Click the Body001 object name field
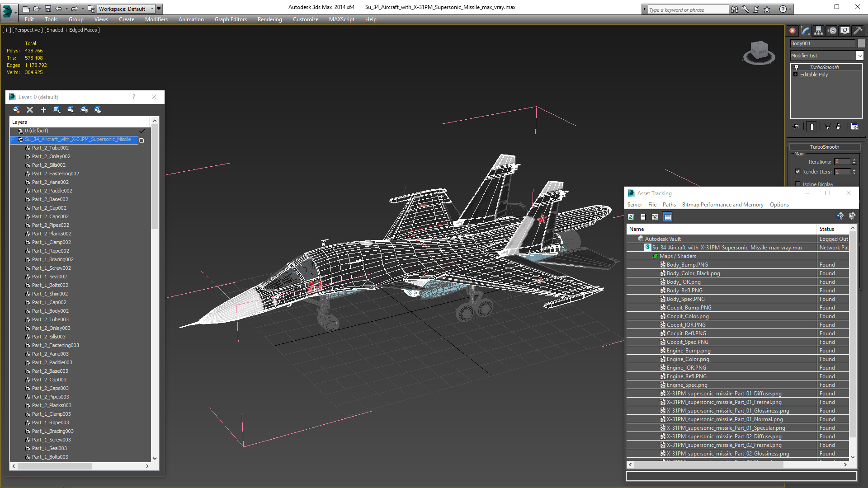This screenshot has height=488, width=868. 823,43
